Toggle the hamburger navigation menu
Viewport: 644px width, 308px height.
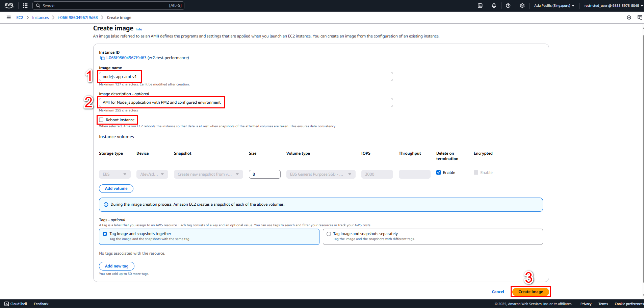point(8,18)
